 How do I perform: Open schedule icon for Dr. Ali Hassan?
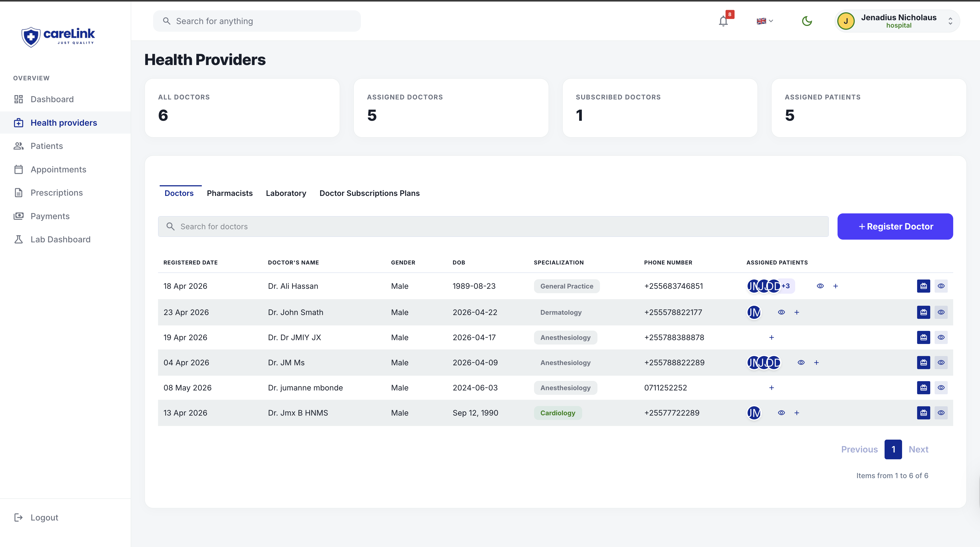[x=923, y=286]
